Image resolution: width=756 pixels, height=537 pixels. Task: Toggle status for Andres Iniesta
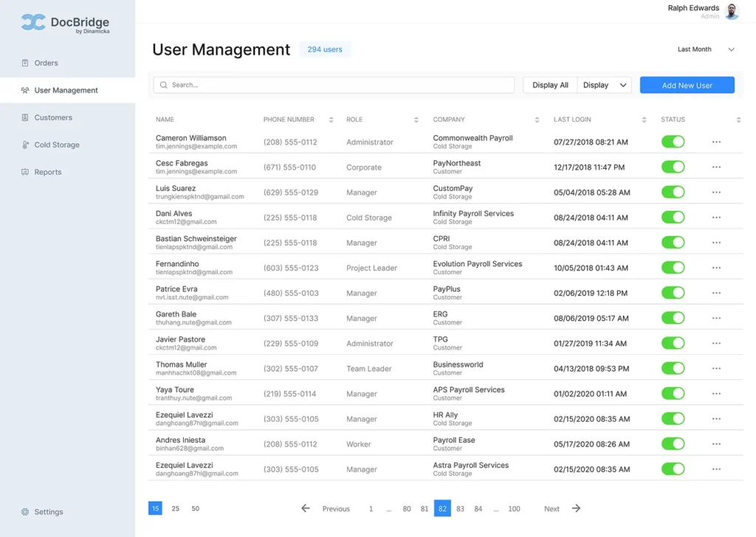[673, 443]
